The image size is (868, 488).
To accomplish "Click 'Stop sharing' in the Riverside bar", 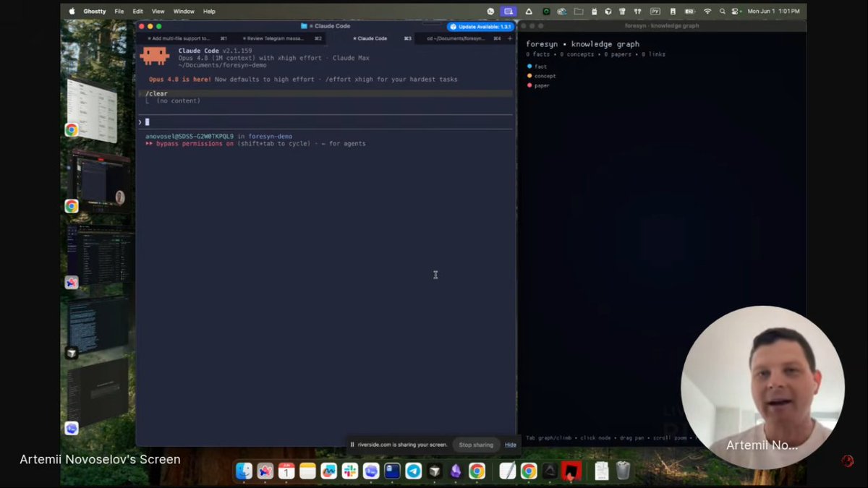I will (x=476, y=445).
